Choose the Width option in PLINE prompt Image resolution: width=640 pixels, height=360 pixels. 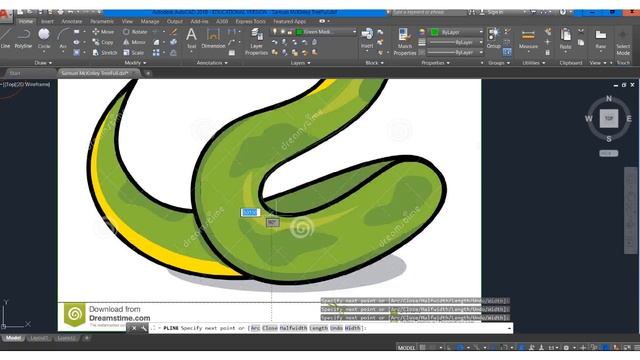click(x=353, y=328)
